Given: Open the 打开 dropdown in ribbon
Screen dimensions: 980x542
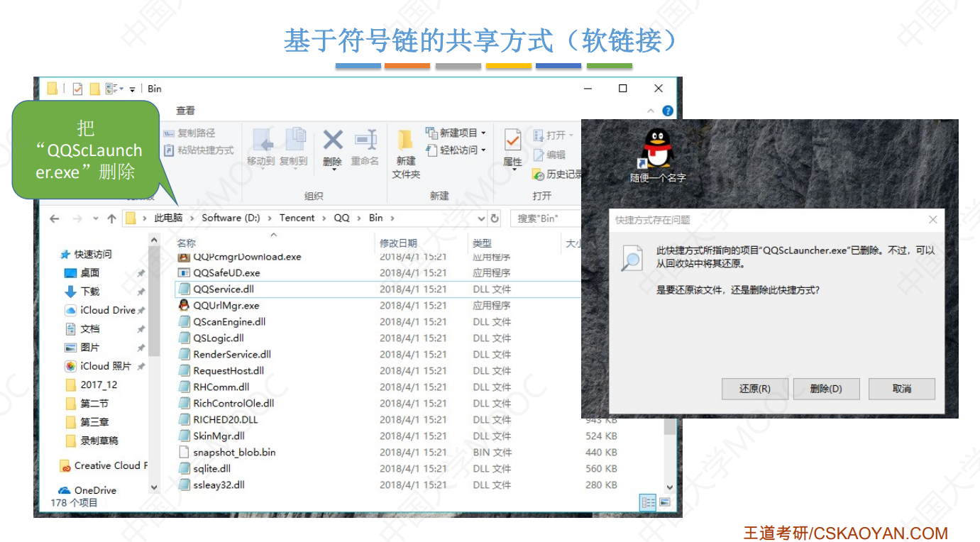Looking at the screenshot, I should click(x=554, y=135).
